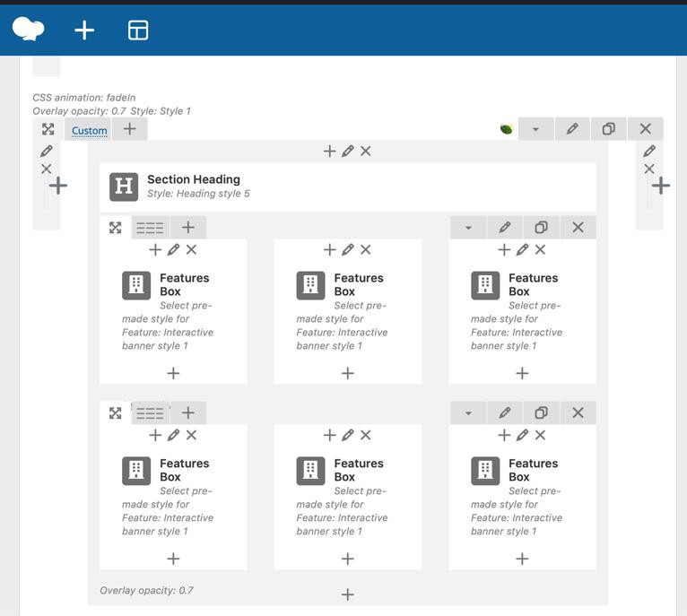The image size is (687, 616).
Task: Edit the narrow right column via pencil
Action: pyautogui.click(x=649, y=152)
